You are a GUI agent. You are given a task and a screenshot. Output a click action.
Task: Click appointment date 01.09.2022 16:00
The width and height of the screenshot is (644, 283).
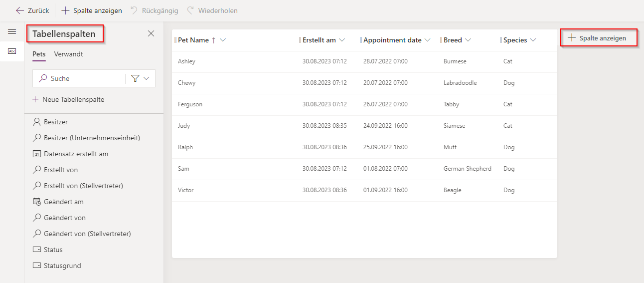(385, 190)
